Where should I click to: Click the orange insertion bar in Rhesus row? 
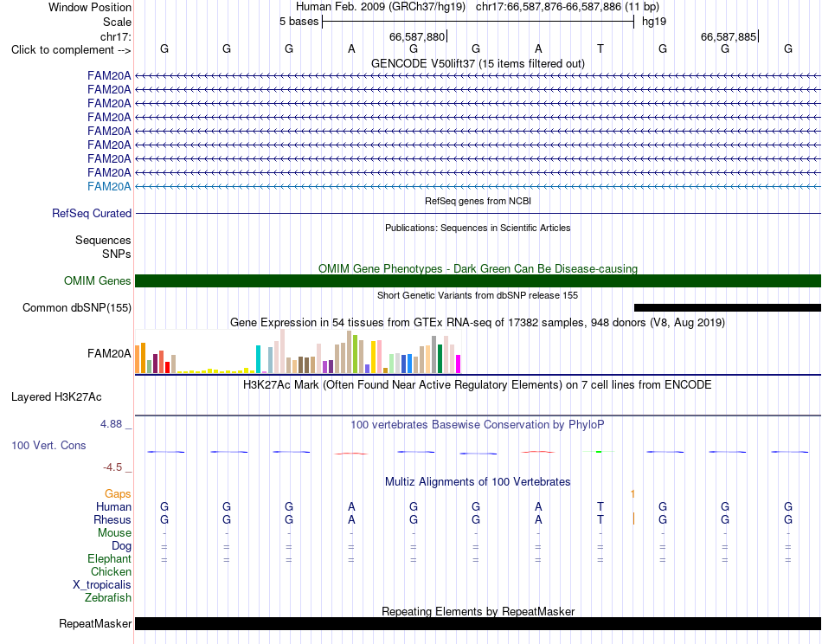(x=633, y=518)
